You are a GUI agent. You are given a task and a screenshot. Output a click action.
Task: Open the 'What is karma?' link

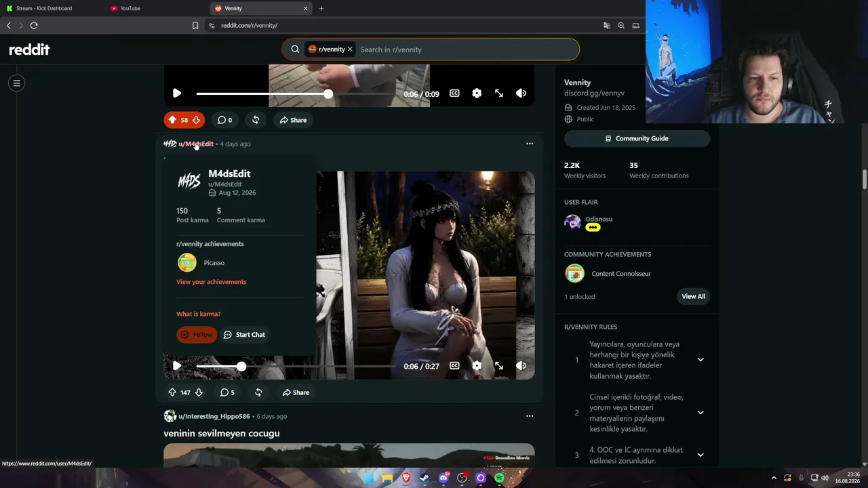198,314
